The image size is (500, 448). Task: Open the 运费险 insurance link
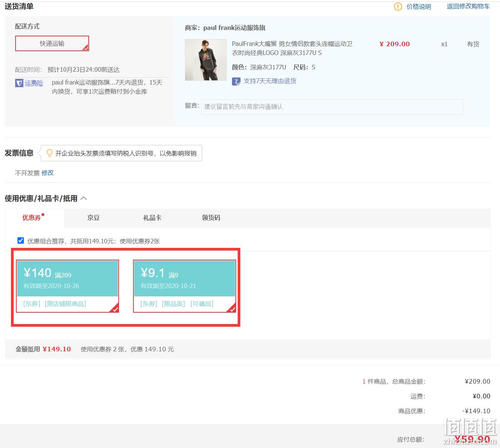[34, 83]
